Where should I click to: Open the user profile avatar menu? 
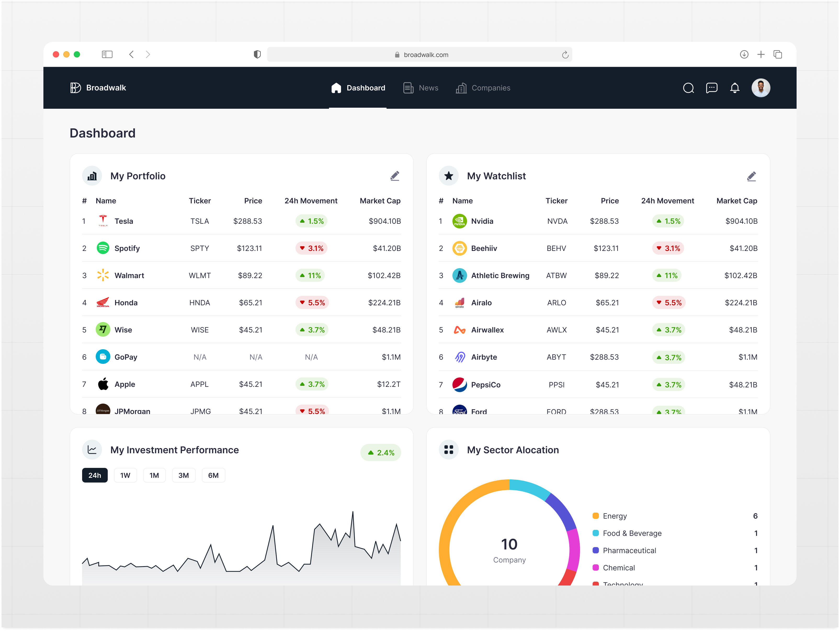(x=761, y=88)
